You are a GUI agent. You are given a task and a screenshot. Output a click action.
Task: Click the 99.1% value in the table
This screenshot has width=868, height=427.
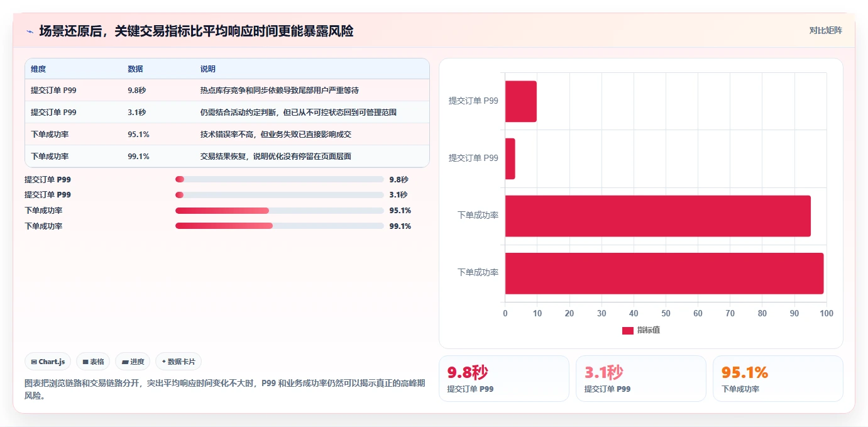click(138, 157)
